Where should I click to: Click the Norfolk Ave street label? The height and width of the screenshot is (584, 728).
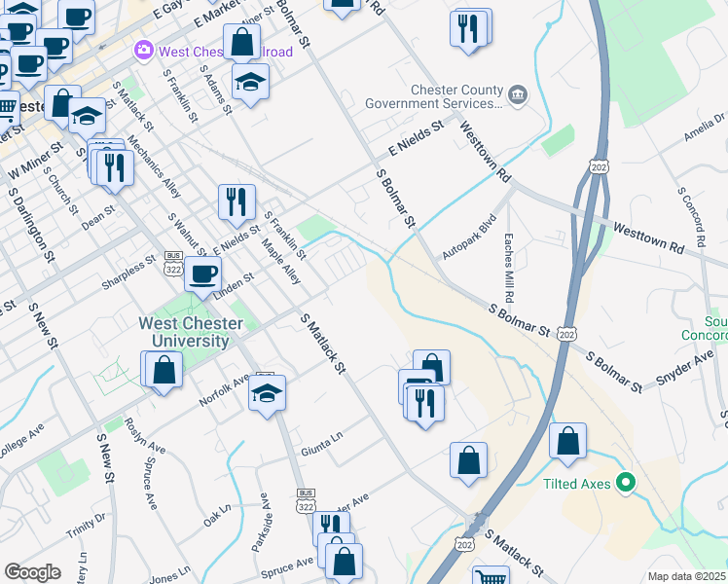(x=224, y=391)
